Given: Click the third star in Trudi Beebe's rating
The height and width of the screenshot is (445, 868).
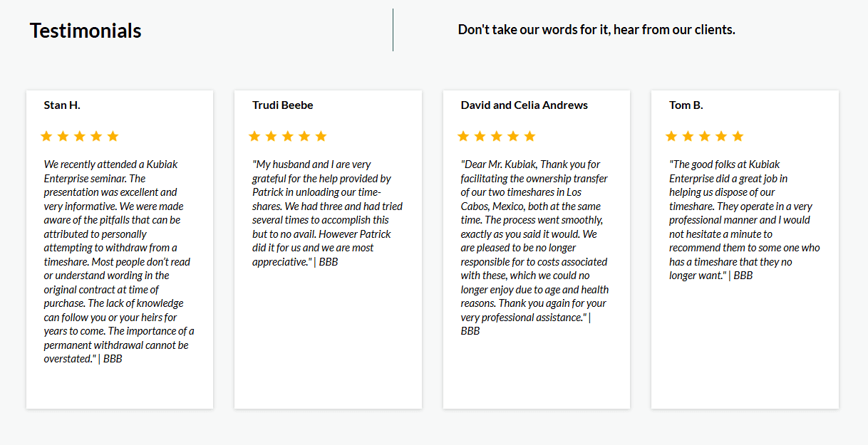Looking at the screenshot, I should point(288,136).
